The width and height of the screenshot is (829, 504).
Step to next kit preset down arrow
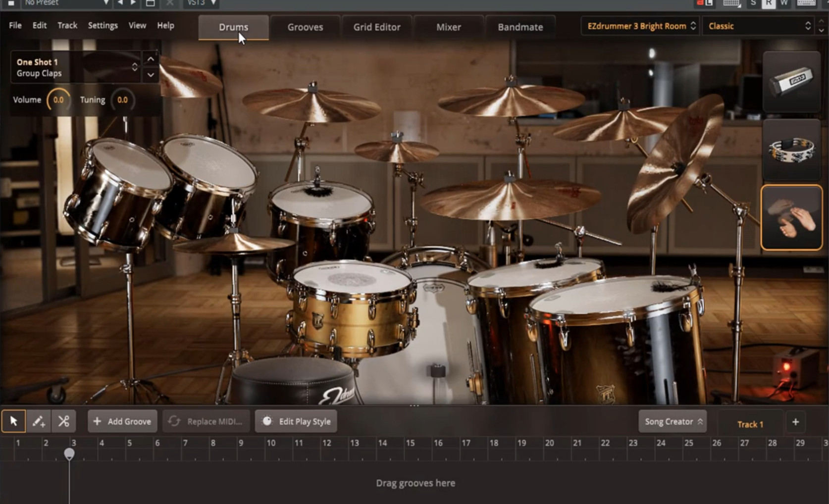pyautogui.click(x=822, y=30)
